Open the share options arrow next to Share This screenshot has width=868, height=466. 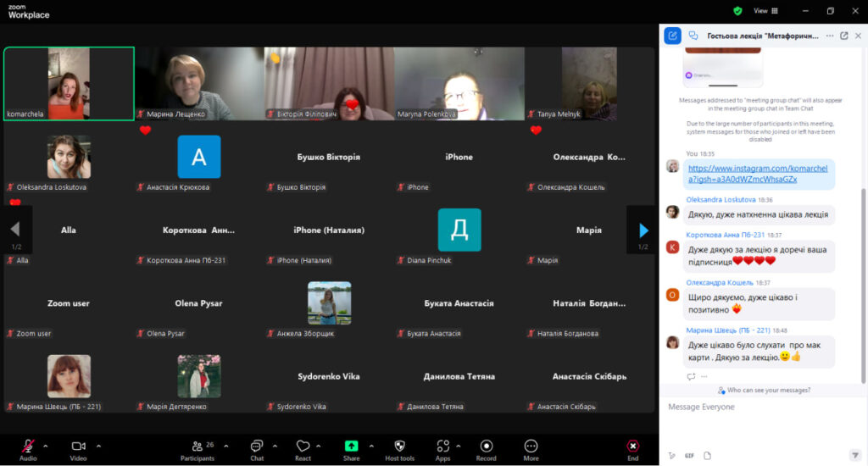coord(370,445)
